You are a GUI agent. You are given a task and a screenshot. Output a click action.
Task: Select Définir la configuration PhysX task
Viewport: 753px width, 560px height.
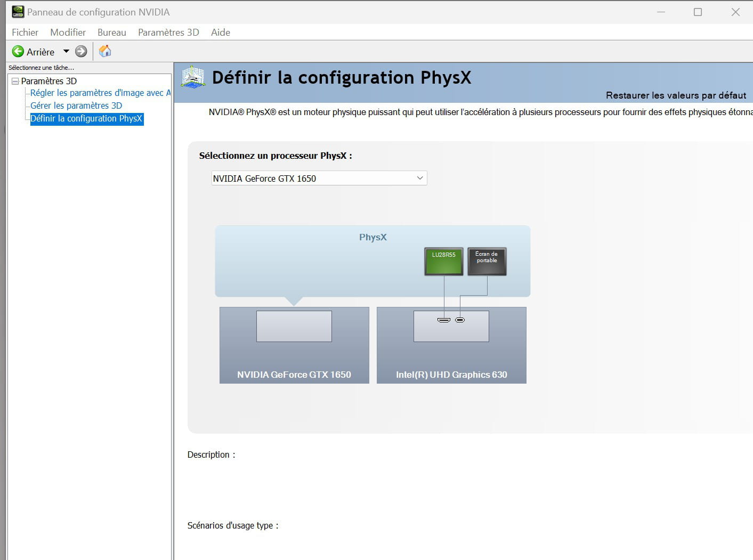pos(86,118)
